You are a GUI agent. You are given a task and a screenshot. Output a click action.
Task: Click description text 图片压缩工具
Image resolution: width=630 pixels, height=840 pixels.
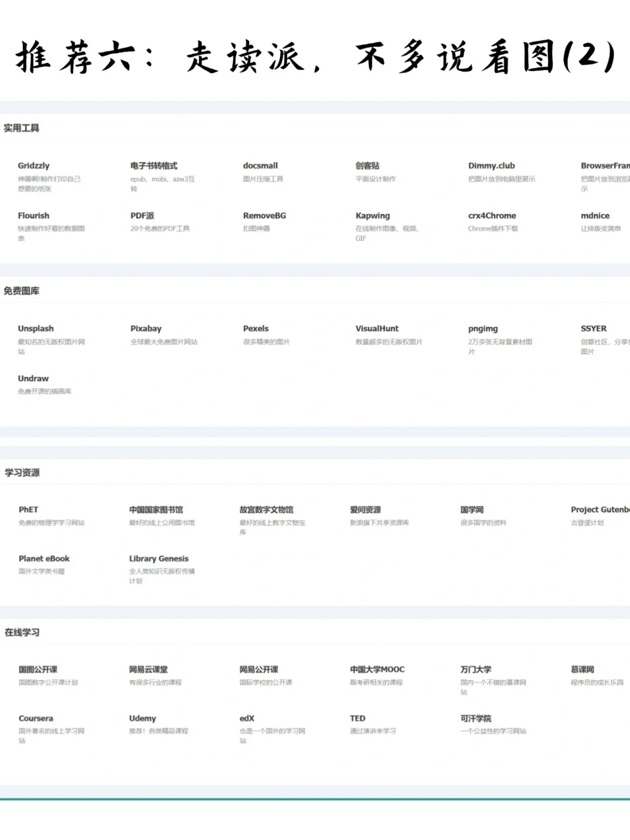coord(263,179)
